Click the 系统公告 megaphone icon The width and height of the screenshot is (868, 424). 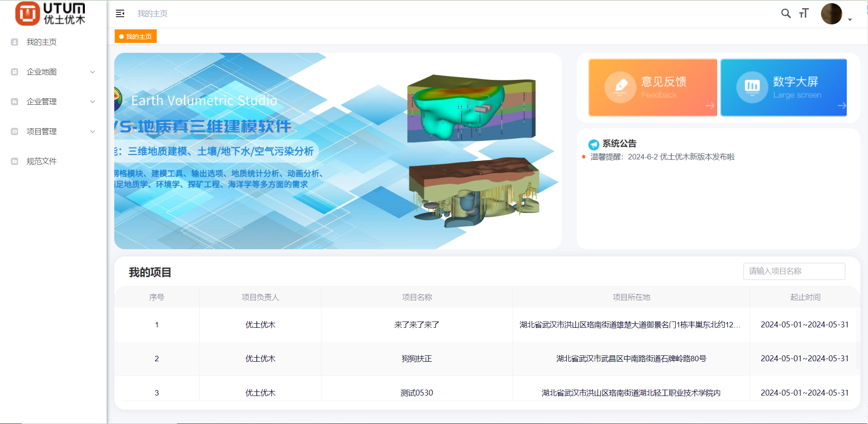pyautogui.click(x=593, y=144)
